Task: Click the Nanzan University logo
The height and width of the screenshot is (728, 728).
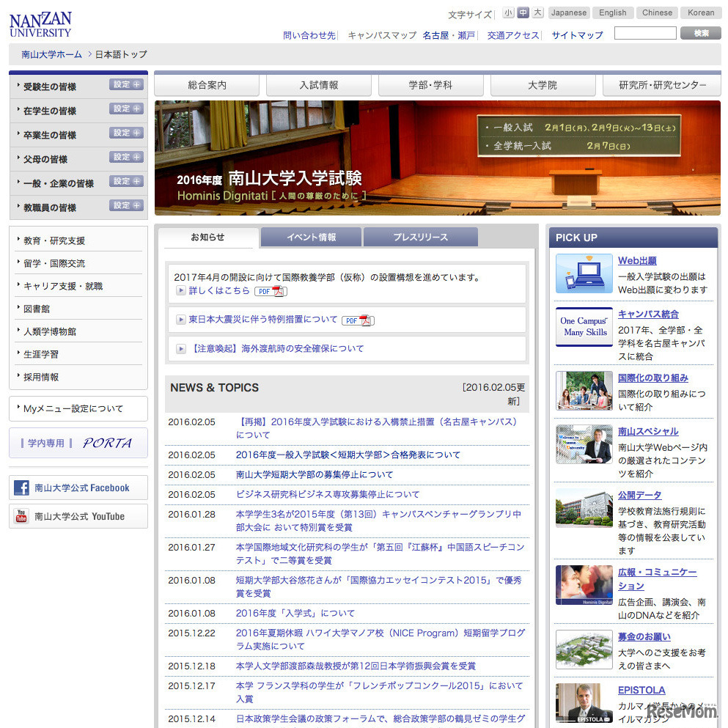Action: coord(40,25)
